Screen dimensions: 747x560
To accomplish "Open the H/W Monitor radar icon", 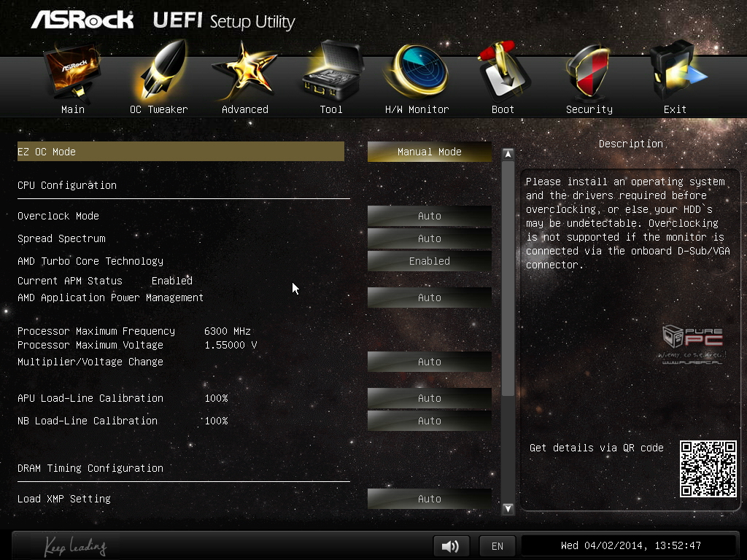I will tap(418, 71).
